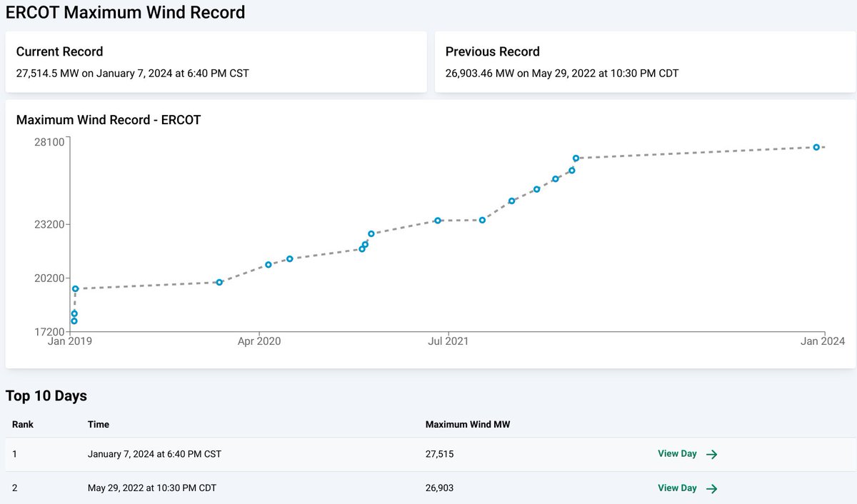Click the Jan 2024 axis label
857x504 pixels.
(x=821, y=341)
